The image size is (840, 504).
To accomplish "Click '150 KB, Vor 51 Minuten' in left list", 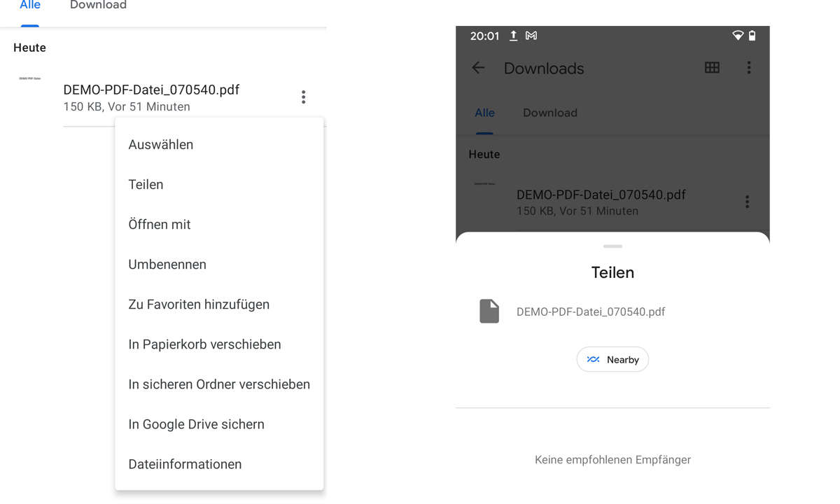I will (x=127, y=107).
